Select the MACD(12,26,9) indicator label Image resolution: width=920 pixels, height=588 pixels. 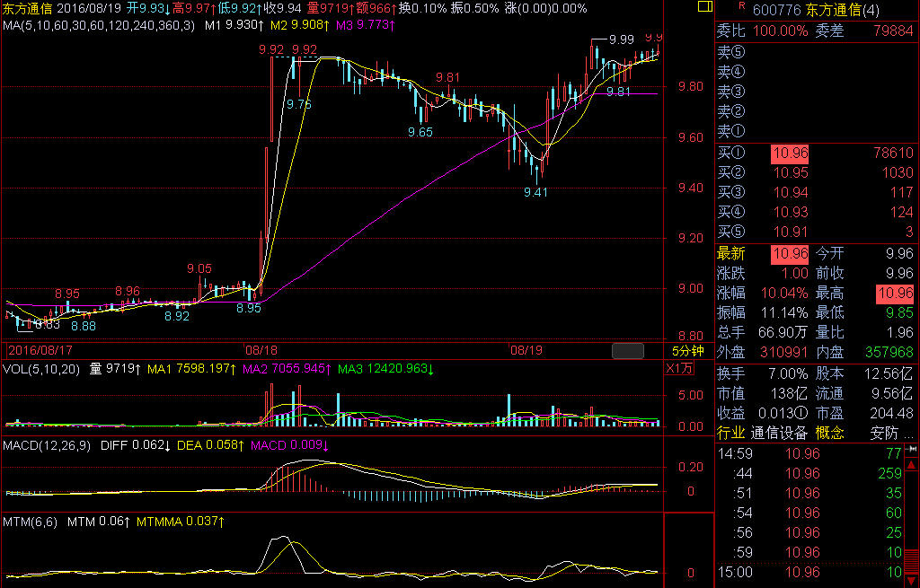[x=47, y=444]
